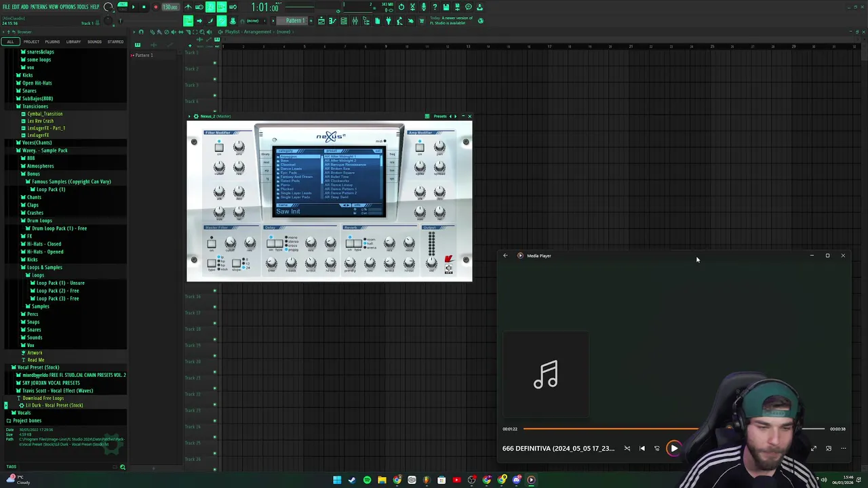Click the plugin picker plug icon
Screen dimensions: 868x488
[x=388, y=21]
